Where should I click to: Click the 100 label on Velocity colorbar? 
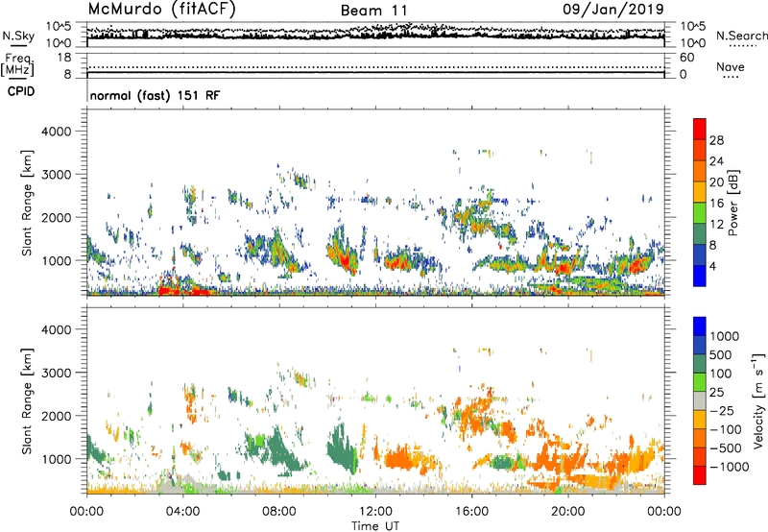click(x=721, y=374)
